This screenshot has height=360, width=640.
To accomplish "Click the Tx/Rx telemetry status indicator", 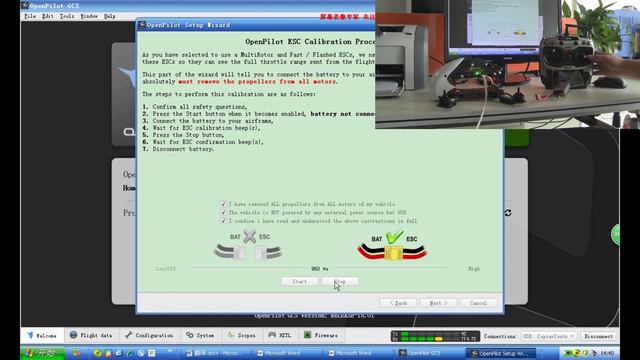I will coord(435,336).
